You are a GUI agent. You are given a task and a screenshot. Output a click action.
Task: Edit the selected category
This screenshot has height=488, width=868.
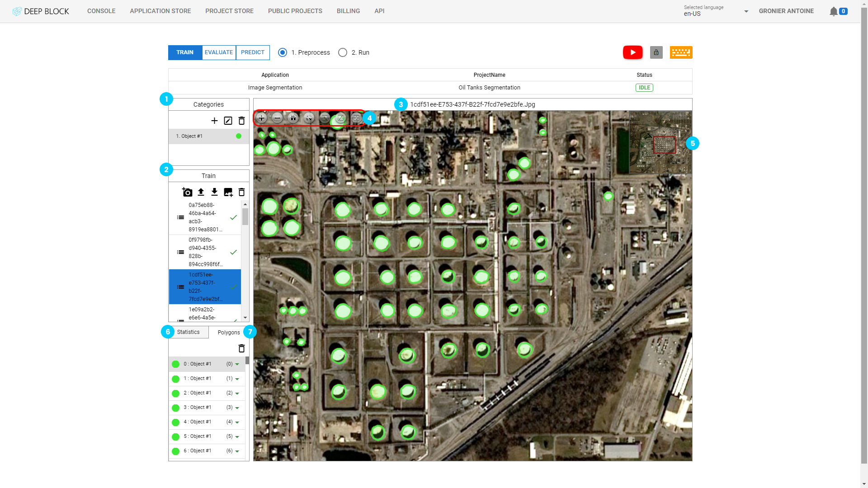point(228,121)
